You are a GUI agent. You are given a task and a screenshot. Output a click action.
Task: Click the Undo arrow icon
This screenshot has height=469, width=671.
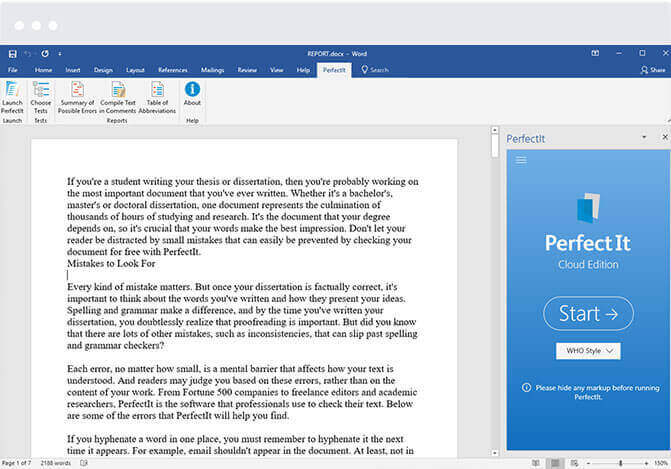pyautogui.click(x=28, y=53)
